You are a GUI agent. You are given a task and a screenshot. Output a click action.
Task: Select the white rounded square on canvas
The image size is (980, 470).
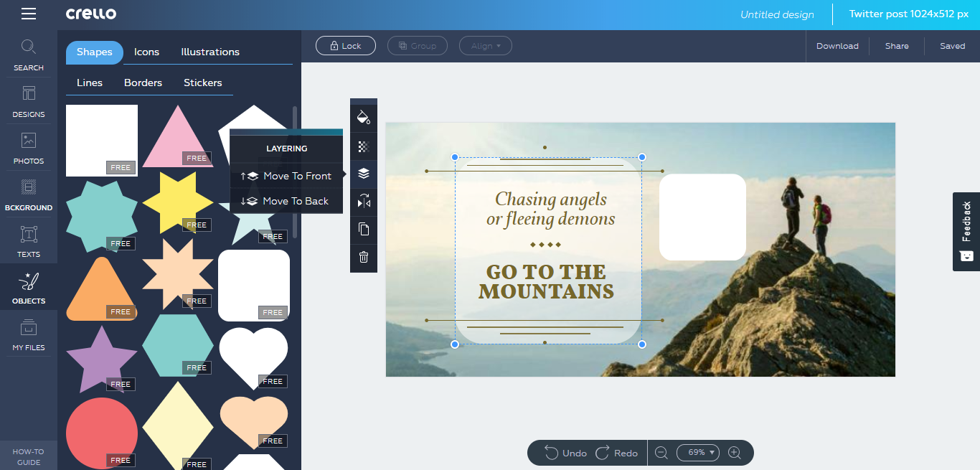702,217
